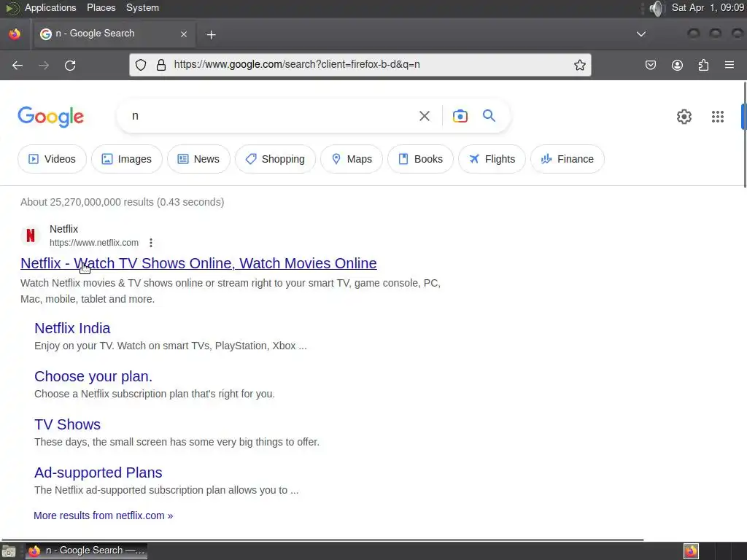
Task: Select the 'n - Google Search' tab
Action: point(113,34)
